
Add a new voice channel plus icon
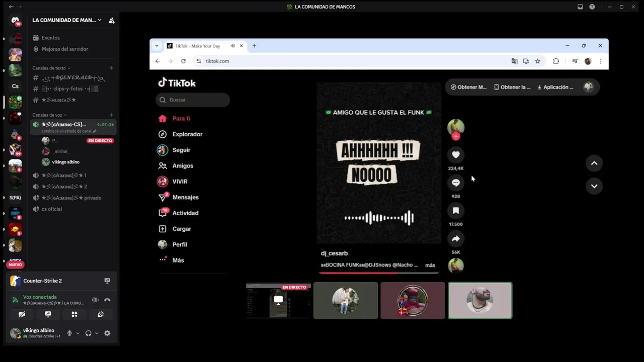[x=111, y=115]
